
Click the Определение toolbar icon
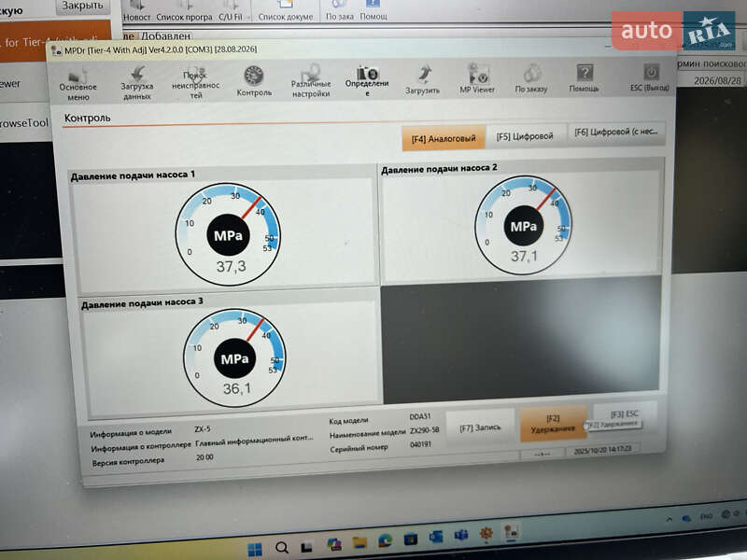pyautogui.click(x=368, y=80)
